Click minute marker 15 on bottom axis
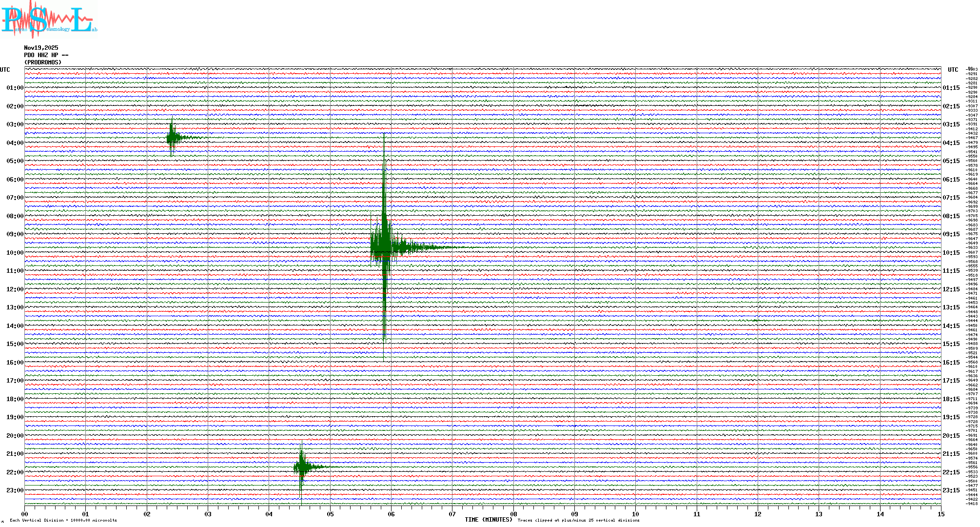Image resolution: width=980 pixels, height=527 pixels. tap(941, 514)
